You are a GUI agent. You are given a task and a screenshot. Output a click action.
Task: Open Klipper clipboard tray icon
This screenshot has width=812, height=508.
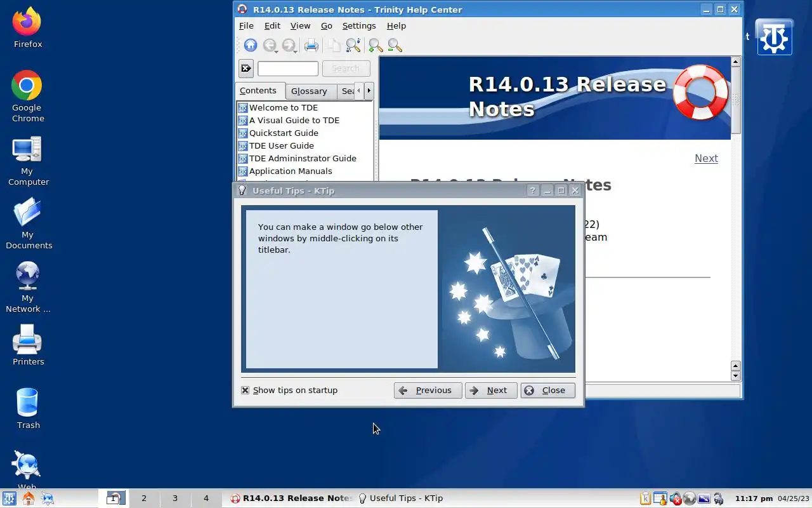point(646,498)
